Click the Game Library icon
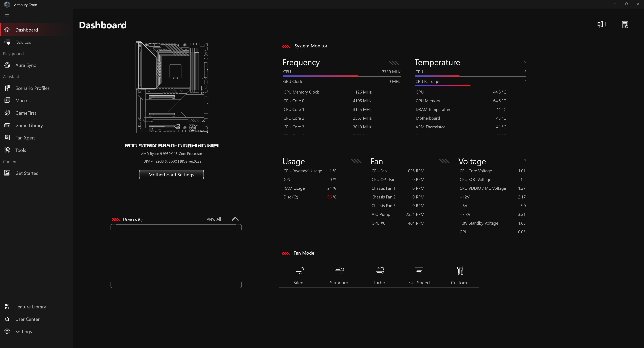 (7, 125)
